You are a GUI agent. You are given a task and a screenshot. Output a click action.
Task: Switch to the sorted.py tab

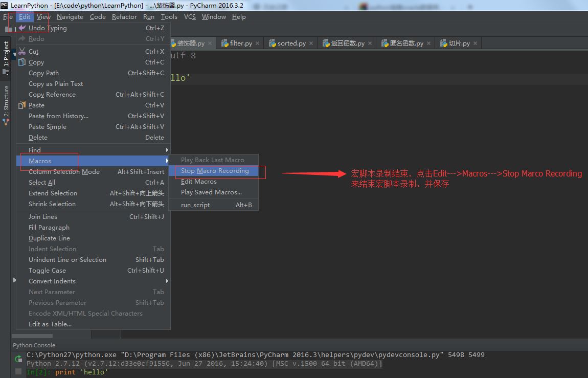[291, 43]
